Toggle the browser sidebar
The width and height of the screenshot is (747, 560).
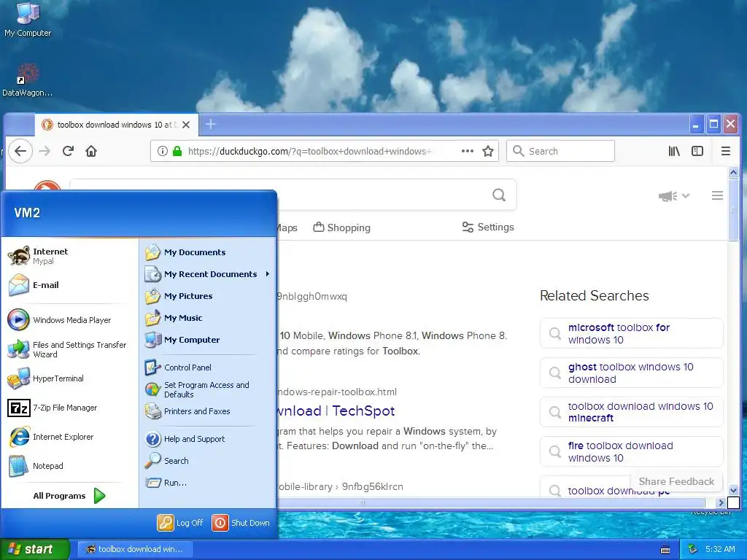tap(697, 151)
